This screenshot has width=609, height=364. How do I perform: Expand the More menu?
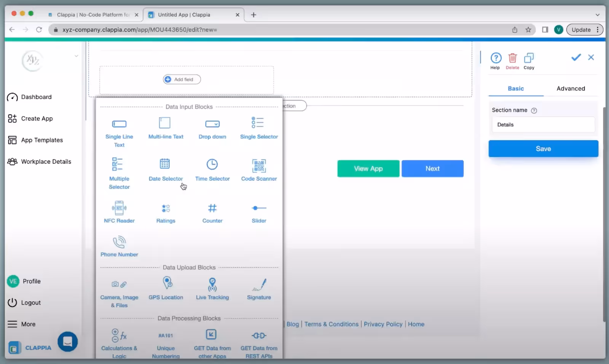(22, 324)
